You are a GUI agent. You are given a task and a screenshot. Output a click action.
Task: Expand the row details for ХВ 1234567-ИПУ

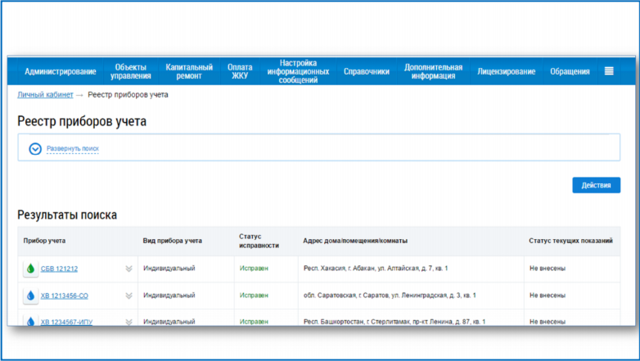(129, 322)
